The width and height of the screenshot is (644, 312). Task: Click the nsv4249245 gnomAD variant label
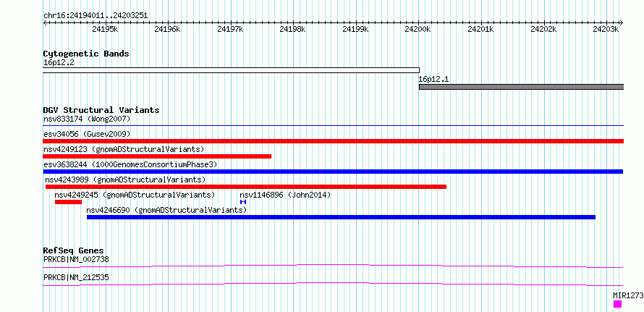(135, 195)
